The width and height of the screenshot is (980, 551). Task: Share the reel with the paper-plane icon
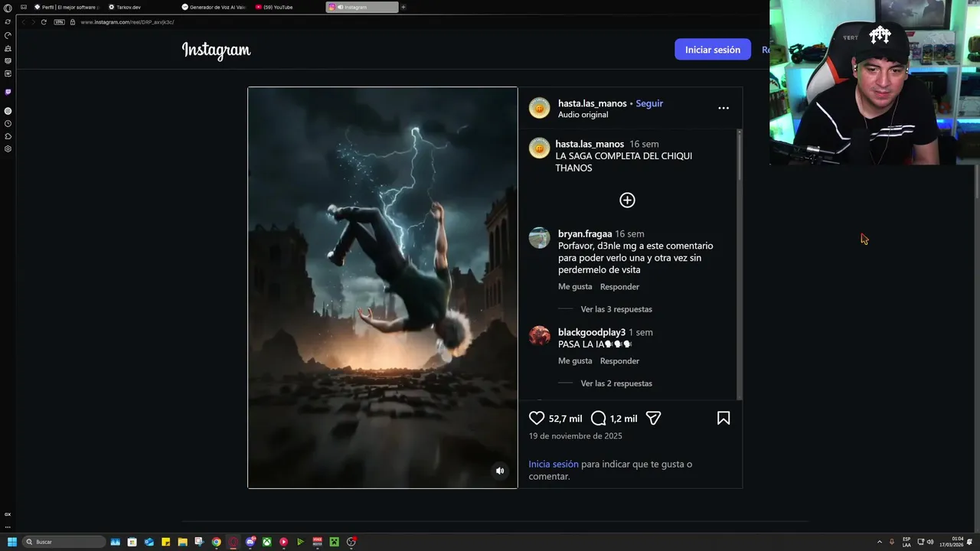point(653,418)
